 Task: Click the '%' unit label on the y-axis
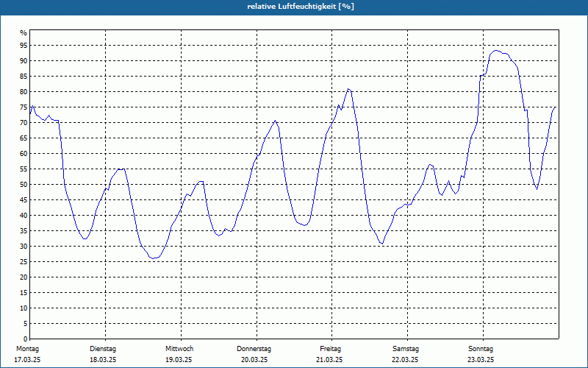[x=24, y=33]
